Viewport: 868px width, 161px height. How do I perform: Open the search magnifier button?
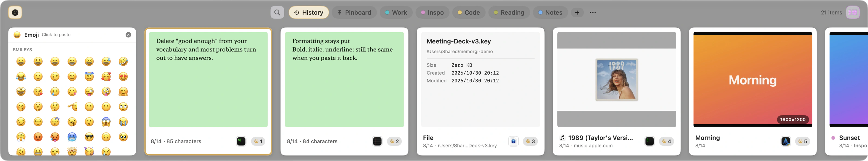277,12
